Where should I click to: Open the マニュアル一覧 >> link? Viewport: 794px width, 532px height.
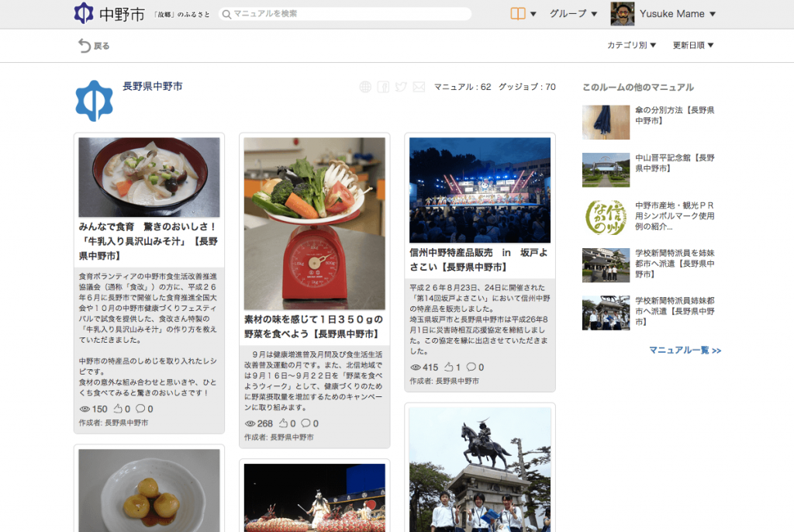tap(685, 350)
